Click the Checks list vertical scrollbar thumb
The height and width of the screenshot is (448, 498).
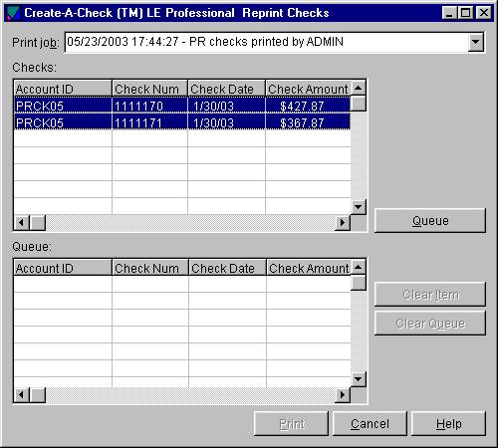(x=359, y=104)
